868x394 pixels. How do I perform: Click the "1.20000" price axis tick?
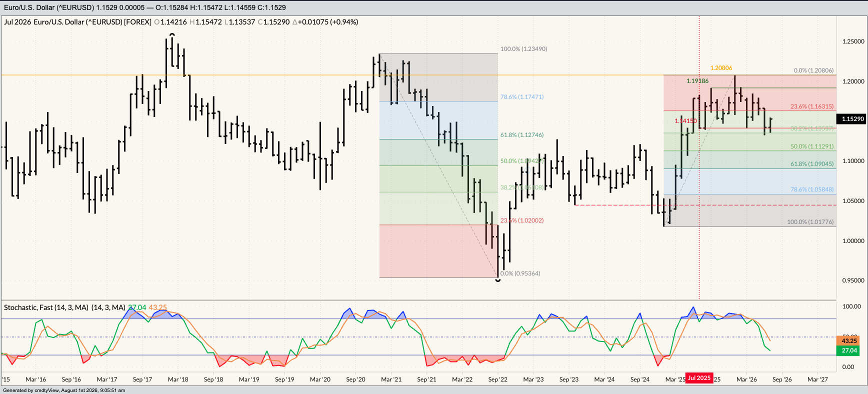(x=853, y=81)
